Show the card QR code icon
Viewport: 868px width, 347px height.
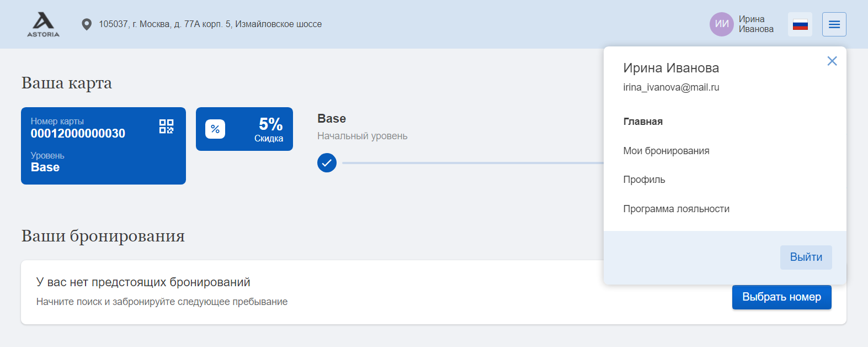166,127
